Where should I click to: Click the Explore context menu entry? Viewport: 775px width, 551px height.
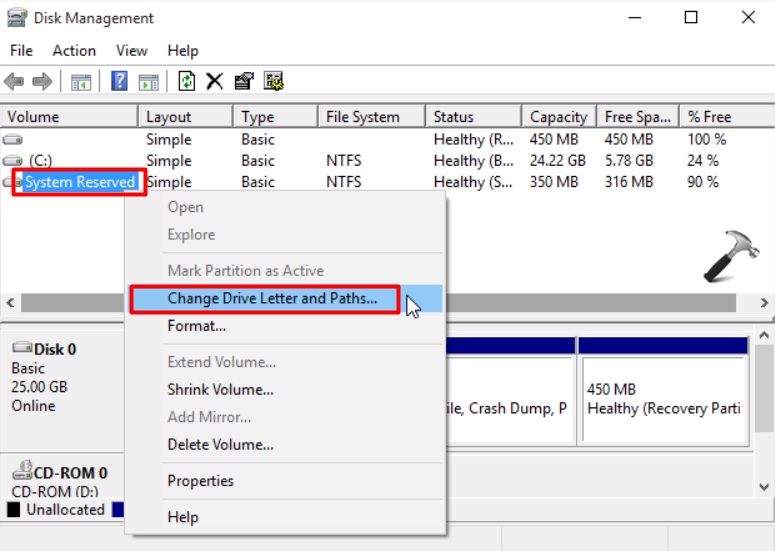(286, 235)
